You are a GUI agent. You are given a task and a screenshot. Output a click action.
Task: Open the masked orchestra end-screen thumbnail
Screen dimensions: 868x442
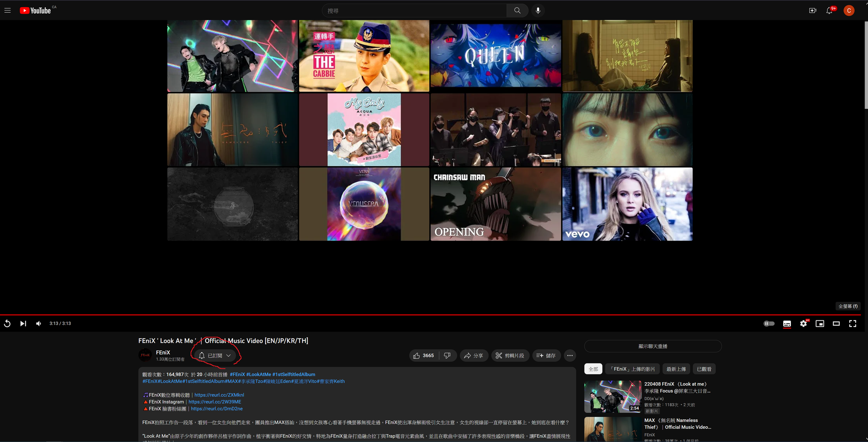coord(496,130)
